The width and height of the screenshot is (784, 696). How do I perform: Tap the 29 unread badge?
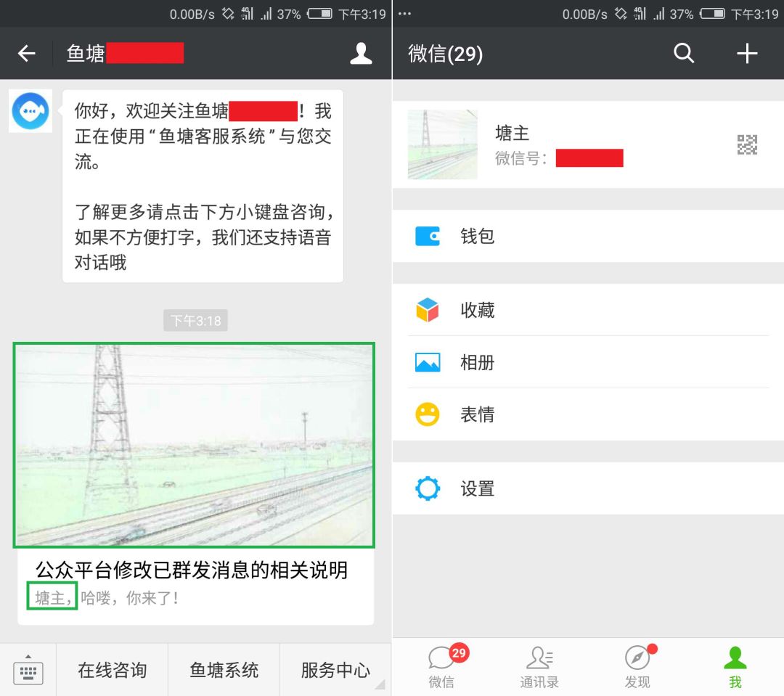(x=459, y=652)
